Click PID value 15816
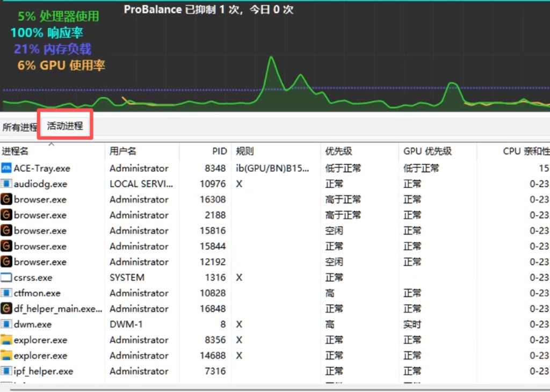This screenshot has height=392, width=550. 213,231
